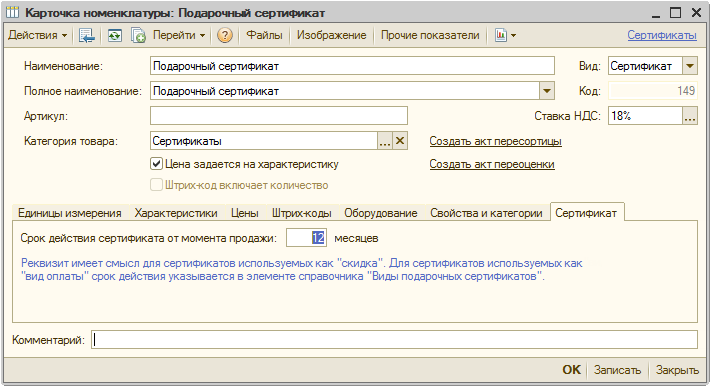Clear the product category with the X button
This screenshot has width=710, height=386.
coord(400,141)
